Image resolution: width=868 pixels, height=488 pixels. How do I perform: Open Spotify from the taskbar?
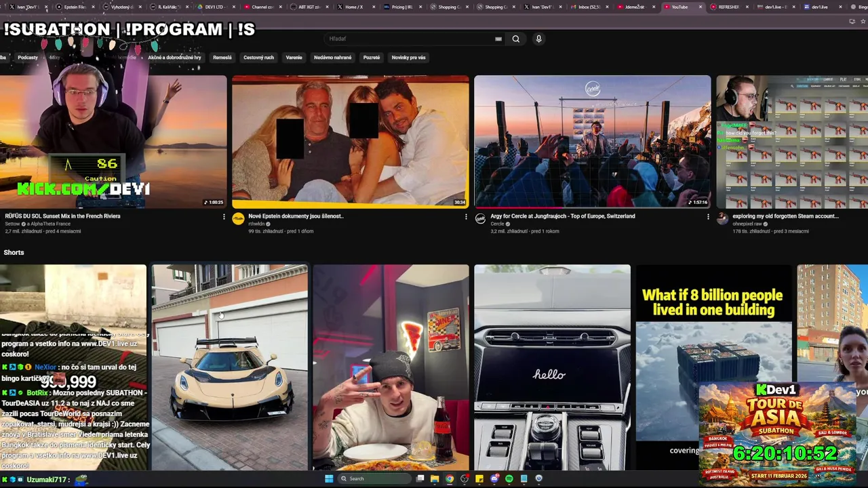[509, 479]
